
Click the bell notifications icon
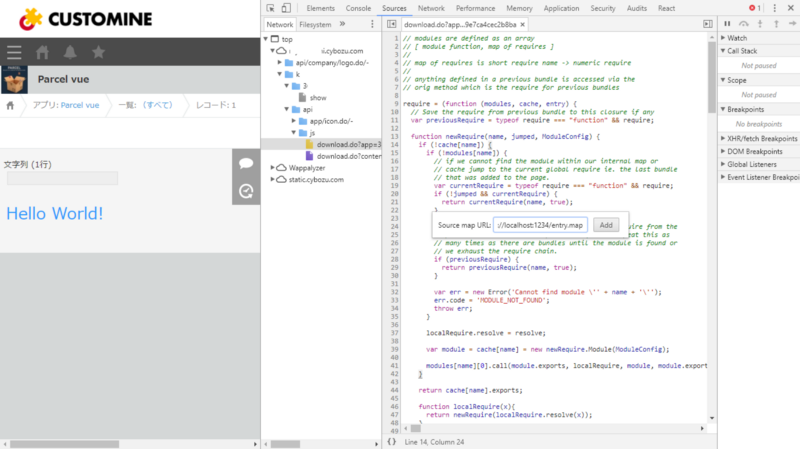tap(71, 53)
